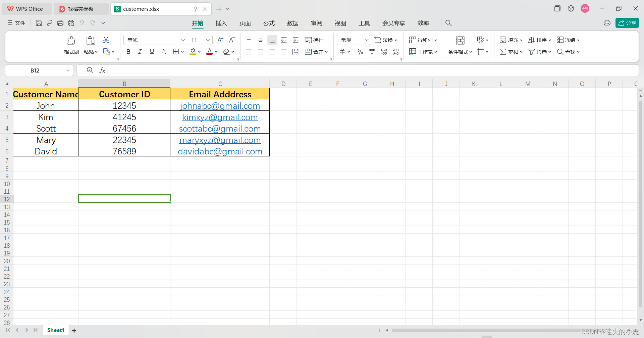Click the Insert function fx icon
Viewport: 644px width, 338px height.
click(x=103, y=70)
